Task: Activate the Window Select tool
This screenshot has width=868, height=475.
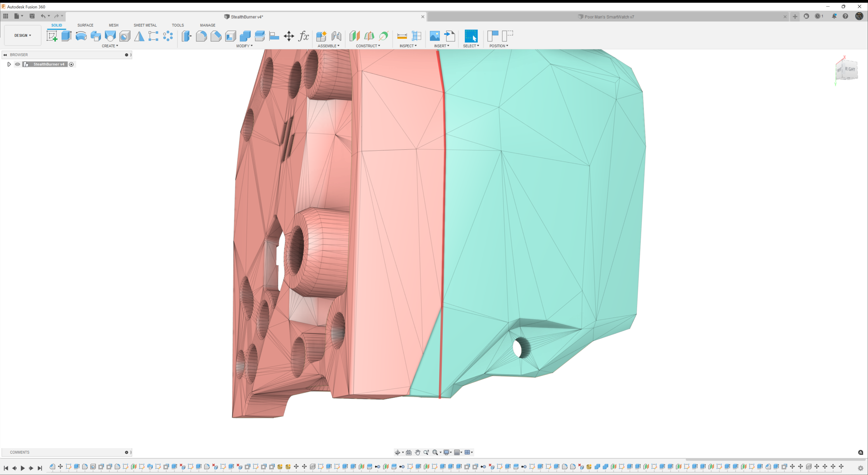Action: pos(471,36)
